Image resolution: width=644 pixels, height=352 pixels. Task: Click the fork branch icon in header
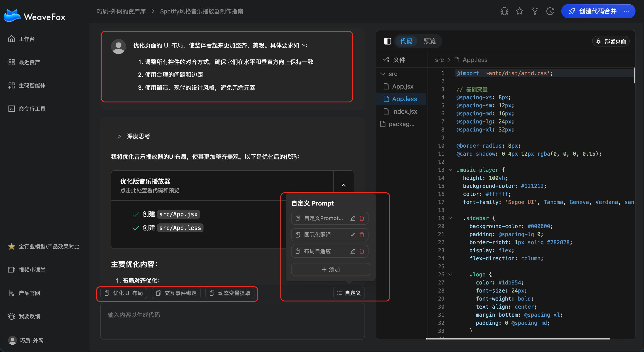[x=535, y=11]
